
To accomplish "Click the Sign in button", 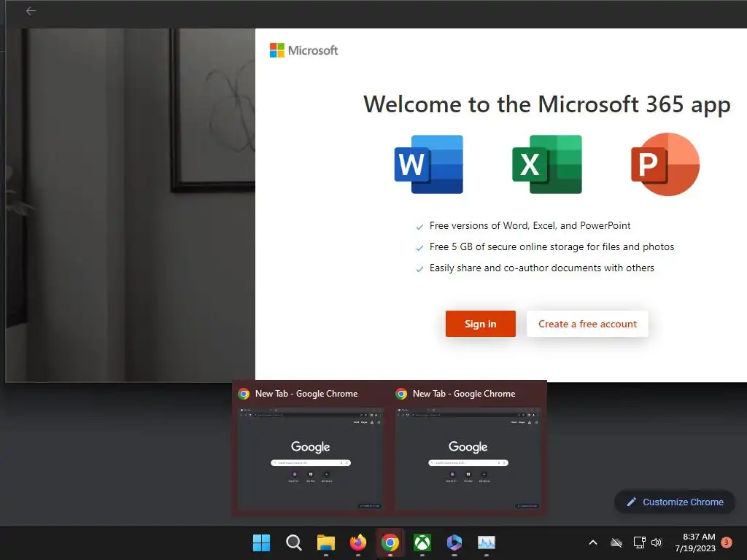I will [480, 324].
